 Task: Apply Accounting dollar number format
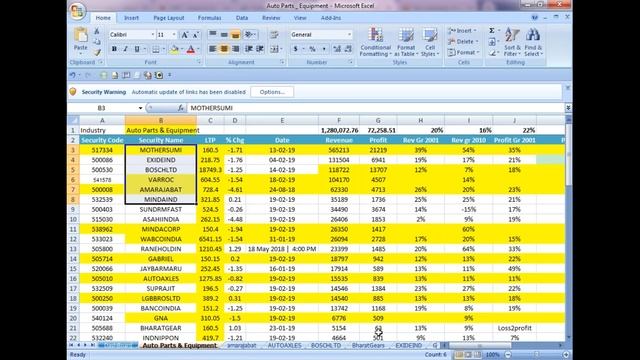coord(296,49)
